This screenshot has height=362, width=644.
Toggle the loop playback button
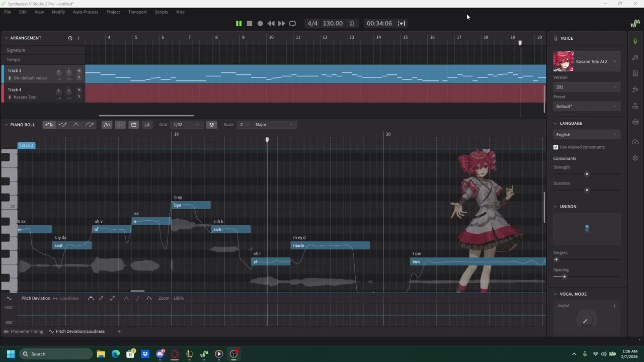point(292,23)
